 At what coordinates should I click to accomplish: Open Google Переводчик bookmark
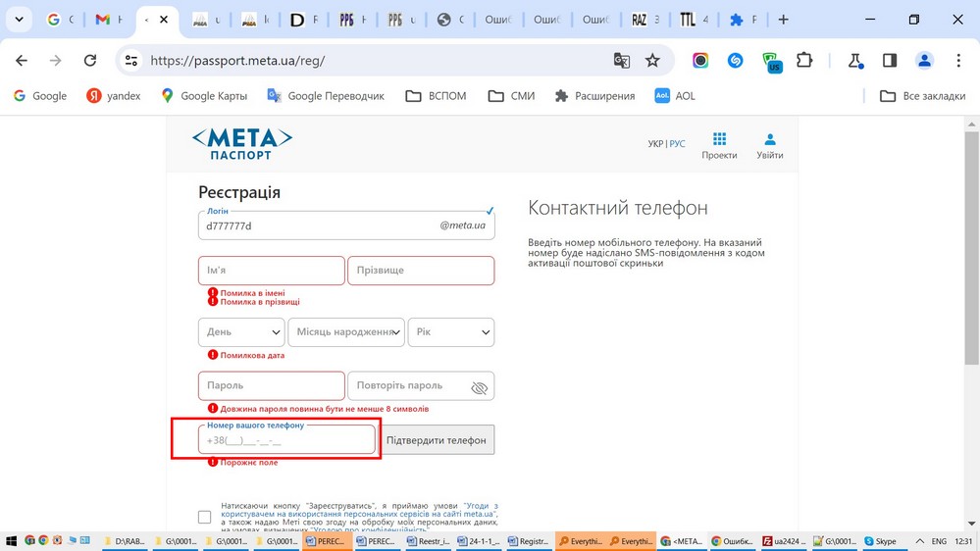click(326, 95)
